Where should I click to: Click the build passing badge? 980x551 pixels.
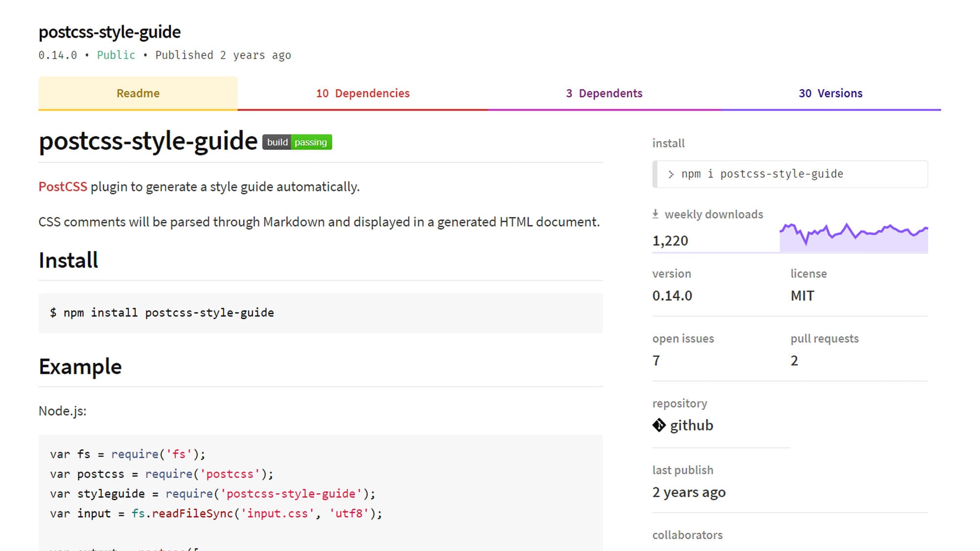(297, 142)
